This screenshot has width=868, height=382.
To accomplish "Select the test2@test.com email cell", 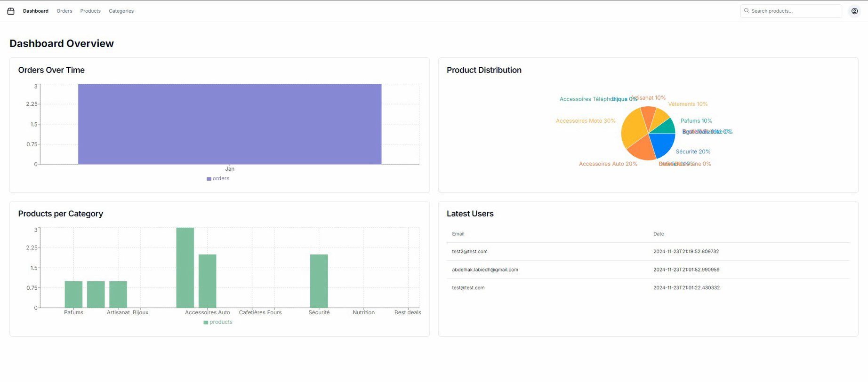I will point(470,252).
